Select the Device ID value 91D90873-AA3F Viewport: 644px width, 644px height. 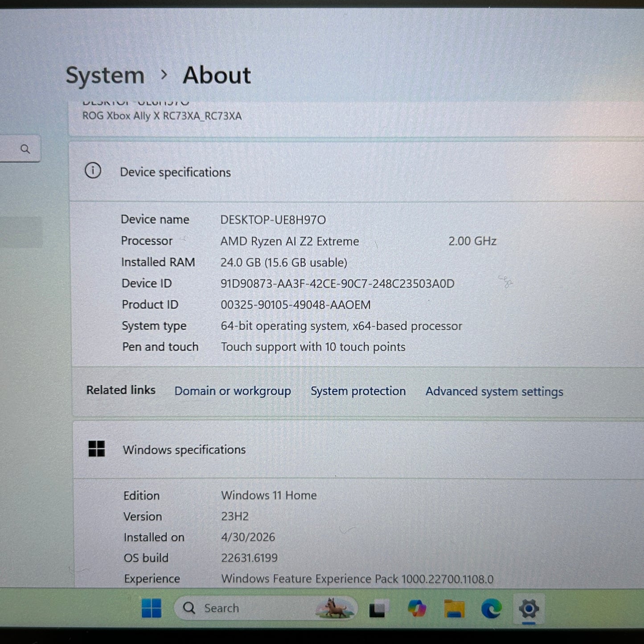(337, 283)
